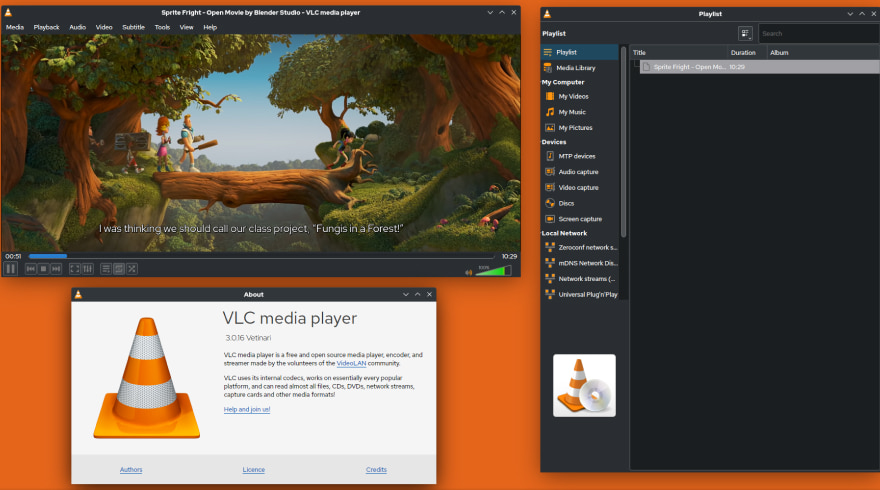The height and width of the screenshot is (490, 880).
Task: Open the Media menu
Action: point(15,27)
